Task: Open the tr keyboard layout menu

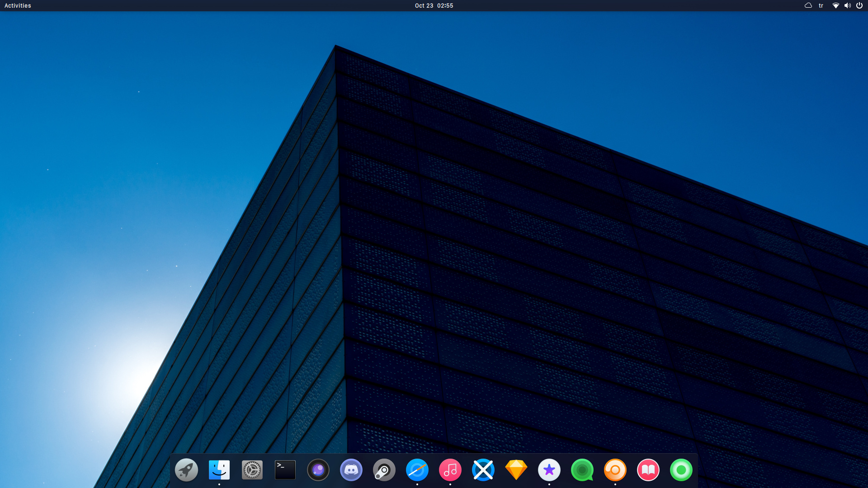Action: tap(821, 5)
